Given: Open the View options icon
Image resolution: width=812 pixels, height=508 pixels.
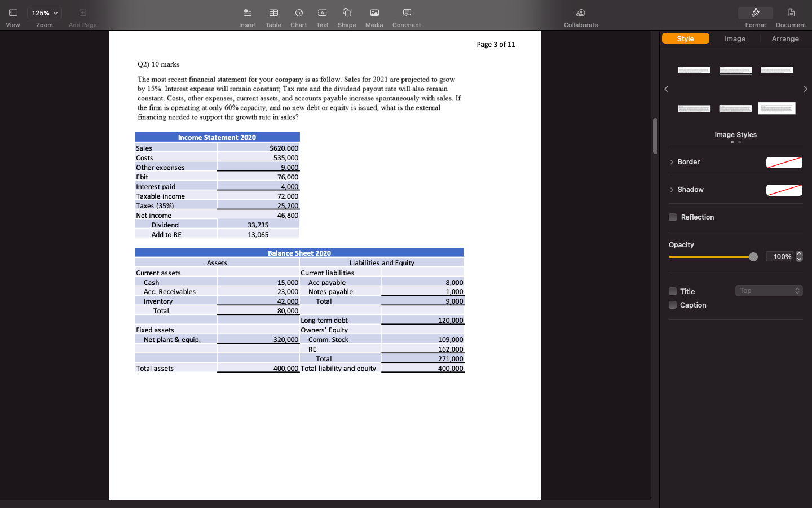Looking at the screenshot, I should tap(13, 12).
